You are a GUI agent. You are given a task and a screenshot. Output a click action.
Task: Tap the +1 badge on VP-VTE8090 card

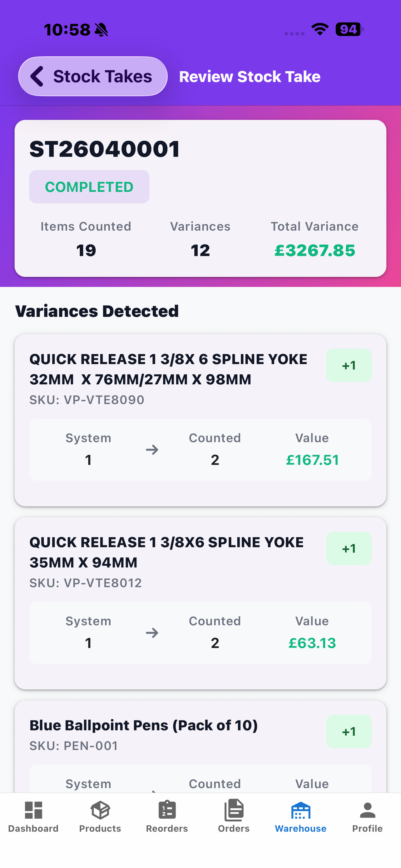point(349,365)
